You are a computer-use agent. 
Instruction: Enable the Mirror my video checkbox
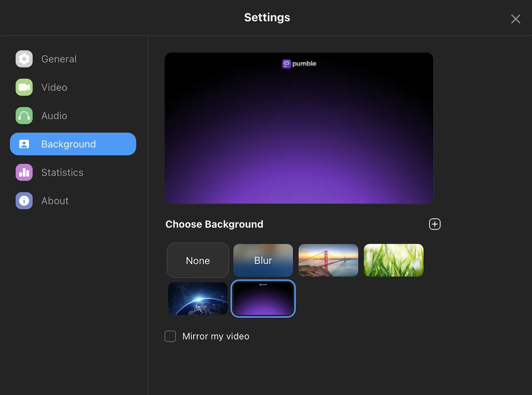click(x=170, y=336)
